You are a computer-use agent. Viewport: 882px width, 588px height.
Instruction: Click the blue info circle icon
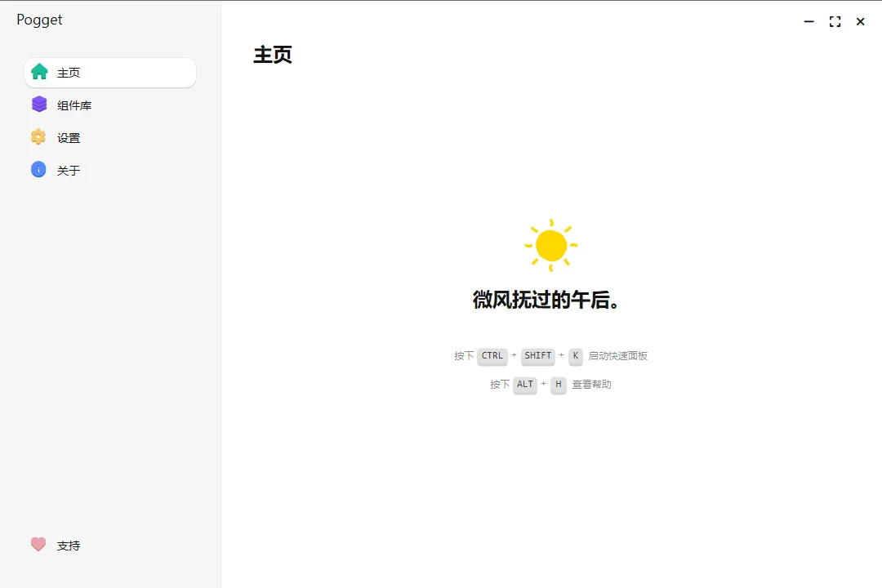click(38, 169)
